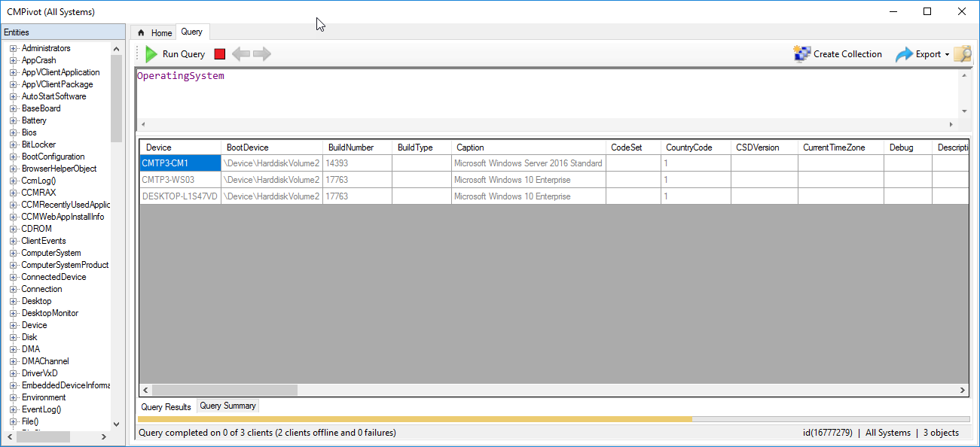Expand the BaseBoard entity node
980x447 pixels.
pos(14,108)
